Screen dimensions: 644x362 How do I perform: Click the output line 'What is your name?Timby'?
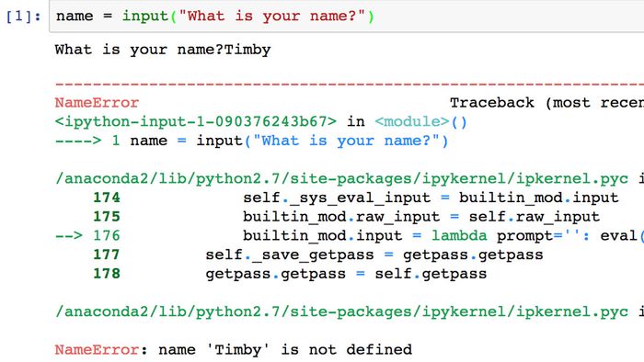(x=163, y=50)
